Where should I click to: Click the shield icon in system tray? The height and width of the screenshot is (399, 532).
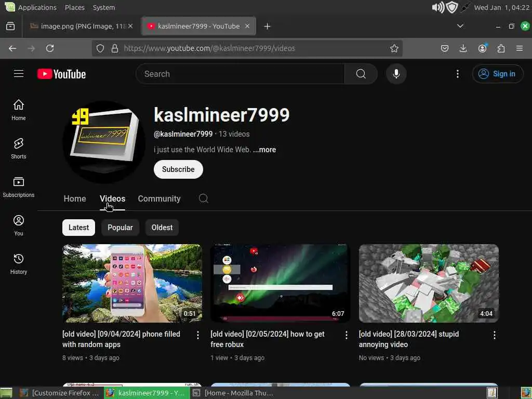click(452, 7)
